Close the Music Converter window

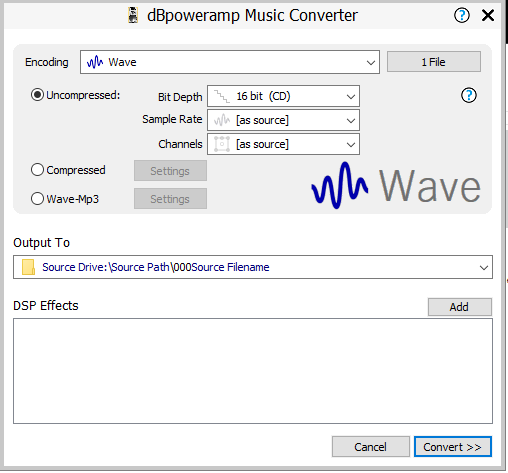488,15
